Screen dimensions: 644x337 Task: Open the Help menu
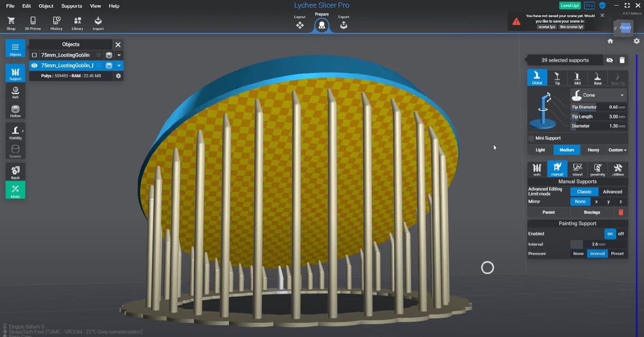tap(114, 6)
